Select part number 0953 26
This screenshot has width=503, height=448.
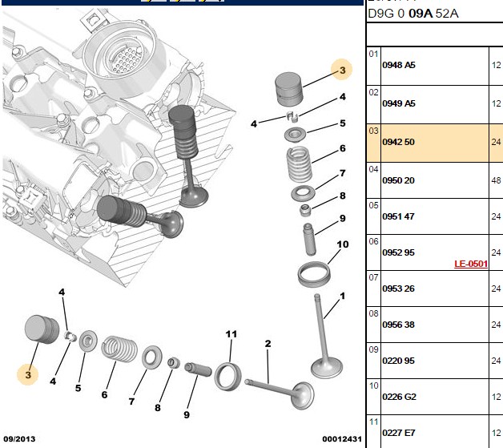(x=398, y=289)
